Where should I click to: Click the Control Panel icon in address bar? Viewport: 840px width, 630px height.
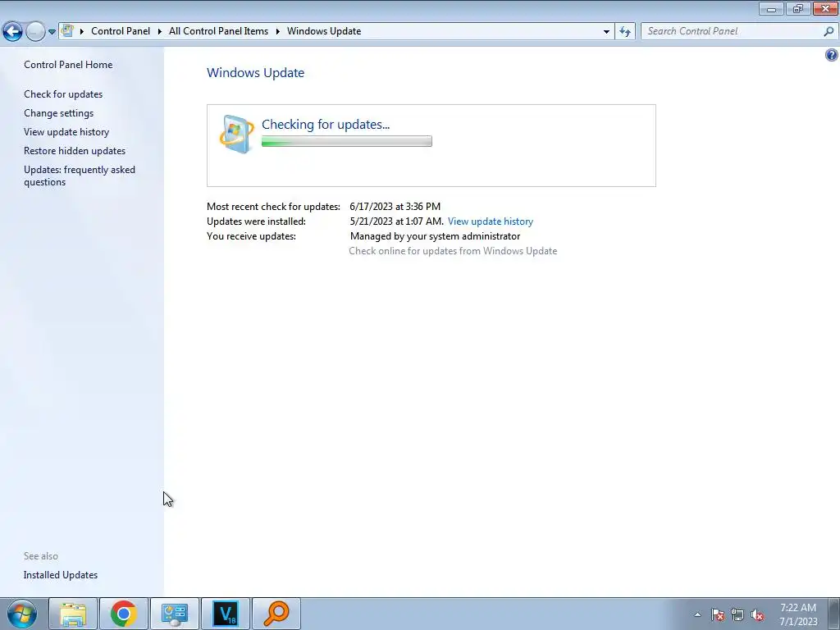coord(67,31)
